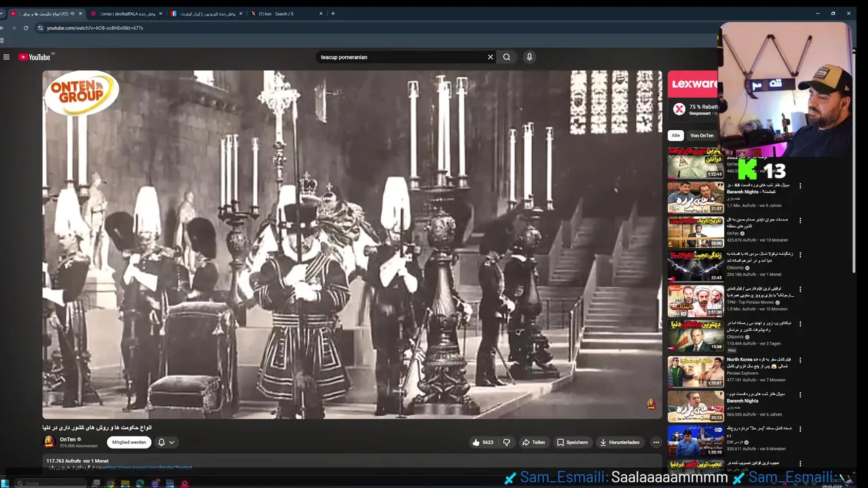Click the Windows taskbar search box

51,483
